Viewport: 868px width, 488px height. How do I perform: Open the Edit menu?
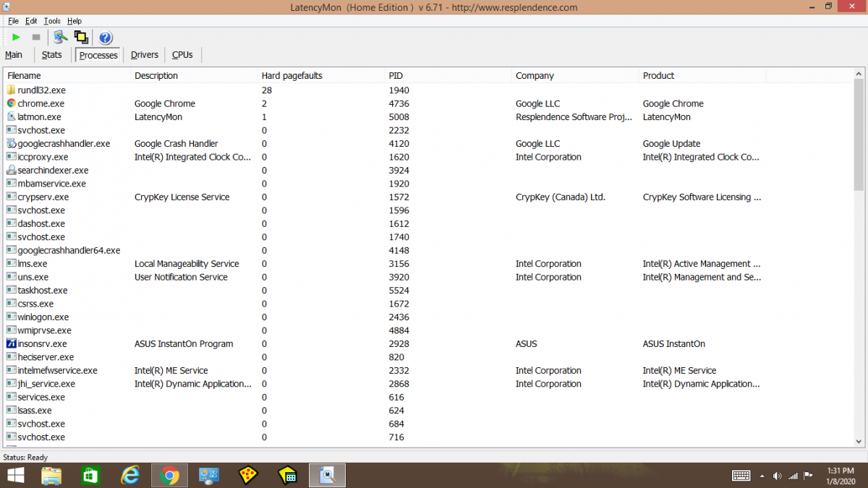point(31,21)
